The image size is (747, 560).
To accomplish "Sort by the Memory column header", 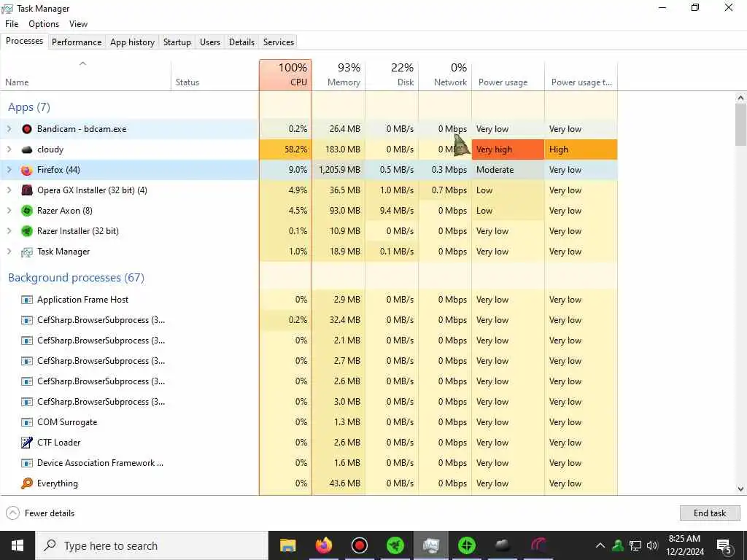I will pyautogui.click(x=338, y=75).
